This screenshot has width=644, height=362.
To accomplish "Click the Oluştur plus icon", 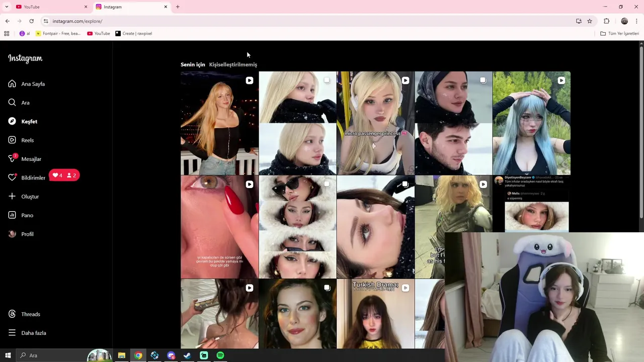I will pos(12,196).
